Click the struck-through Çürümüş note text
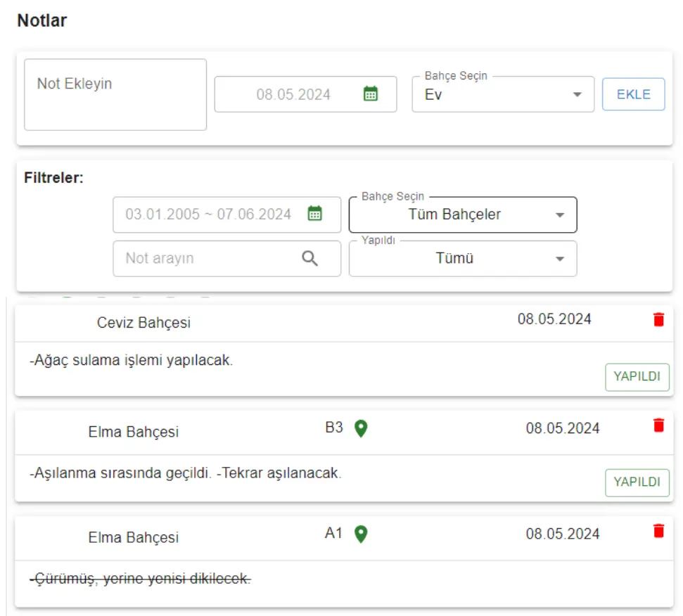 [141, 579]
